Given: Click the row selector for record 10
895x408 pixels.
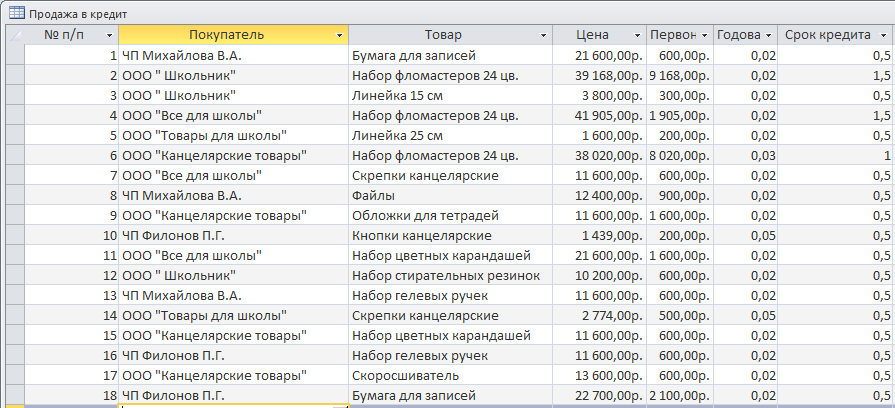Looking at the screenshot, I should pyautogui.click(x=14, y=236).
